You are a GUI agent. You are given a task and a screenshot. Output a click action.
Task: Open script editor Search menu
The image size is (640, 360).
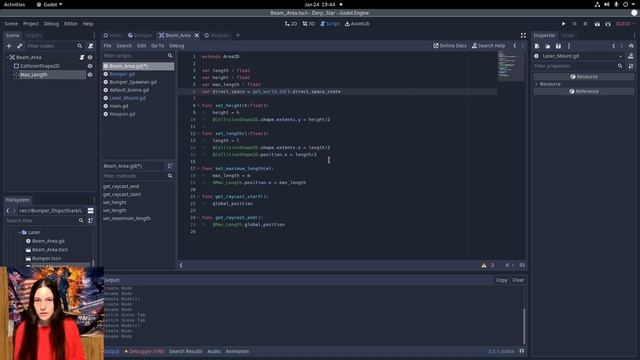tap(124, 46)
